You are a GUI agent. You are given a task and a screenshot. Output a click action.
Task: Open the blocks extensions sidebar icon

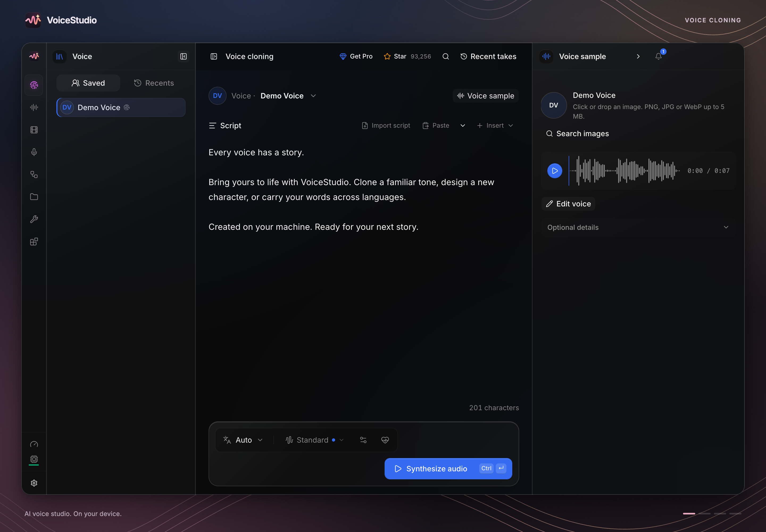34,241
